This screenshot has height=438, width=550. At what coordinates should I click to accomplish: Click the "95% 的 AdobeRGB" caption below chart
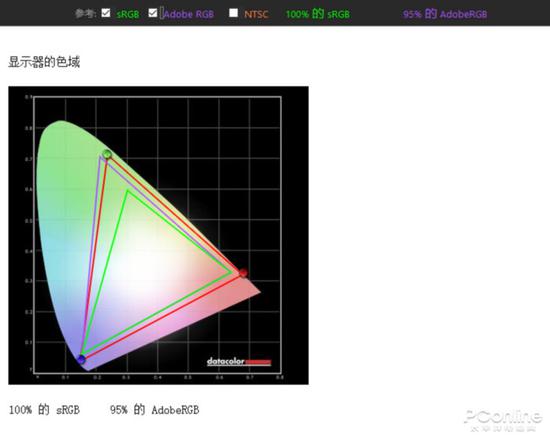154,410
